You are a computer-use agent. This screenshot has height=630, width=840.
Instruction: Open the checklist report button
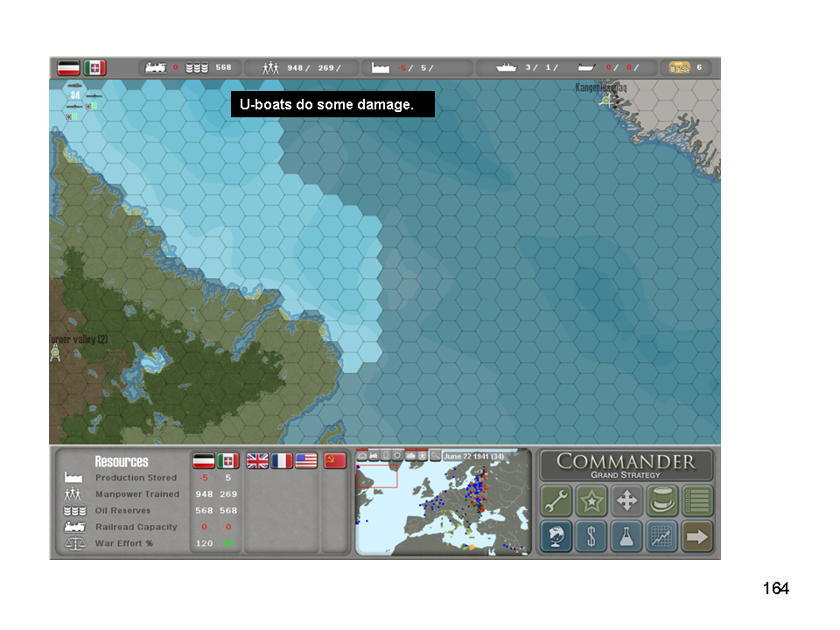pos(697,501)
